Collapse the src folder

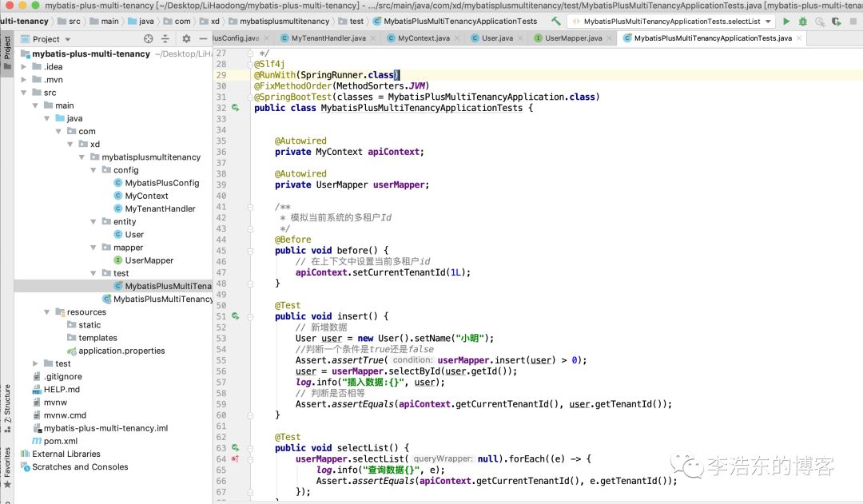click(24, 93)
